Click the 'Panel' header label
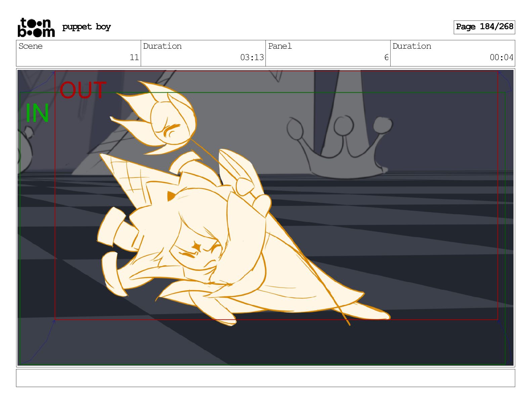 280,46
